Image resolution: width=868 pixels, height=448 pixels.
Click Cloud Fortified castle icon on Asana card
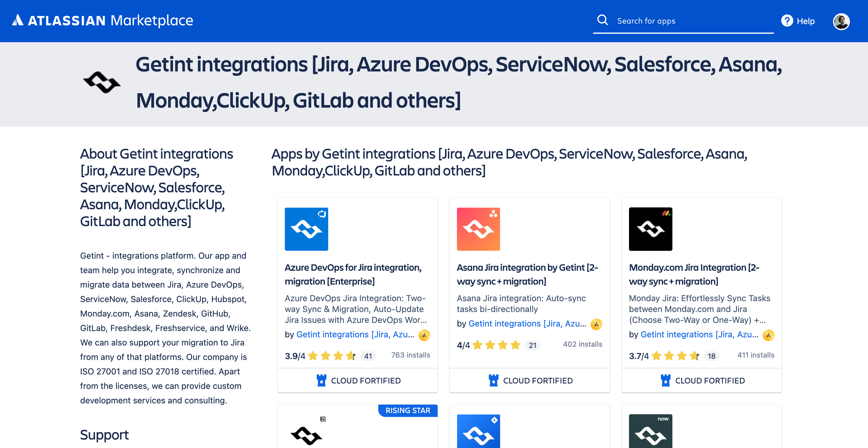point(493,380)
